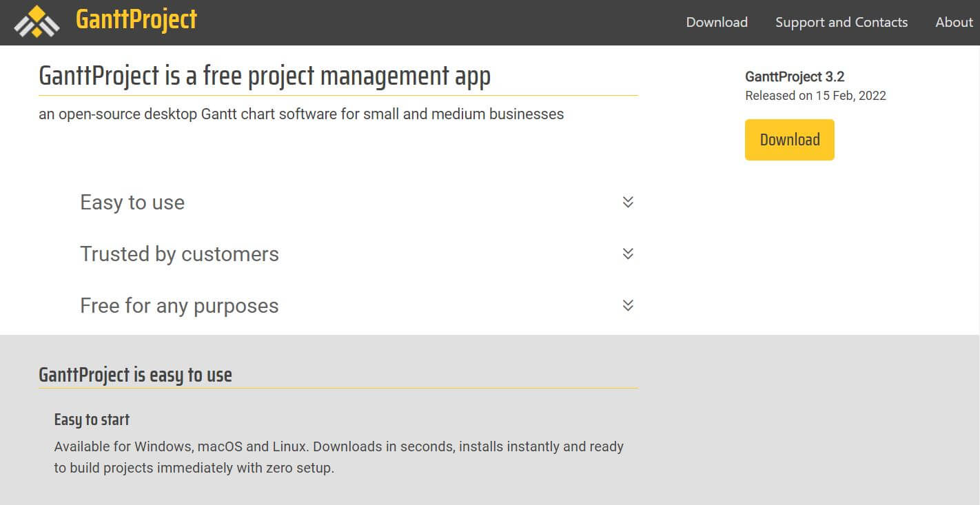The image size is (980, 505).
Task: Click the Free for any purposes heading
Action: pyautogui.click(x=179, y=306)
